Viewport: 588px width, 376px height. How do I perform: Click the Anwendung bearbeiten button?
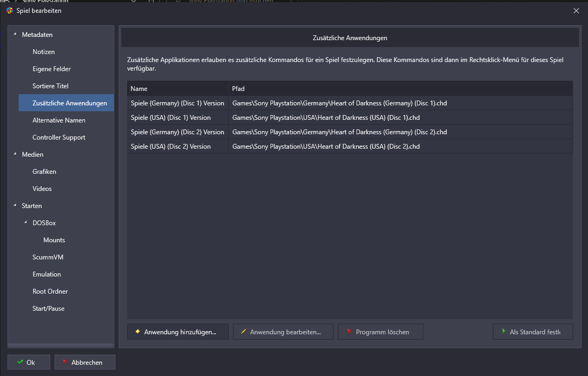point(283,332)
